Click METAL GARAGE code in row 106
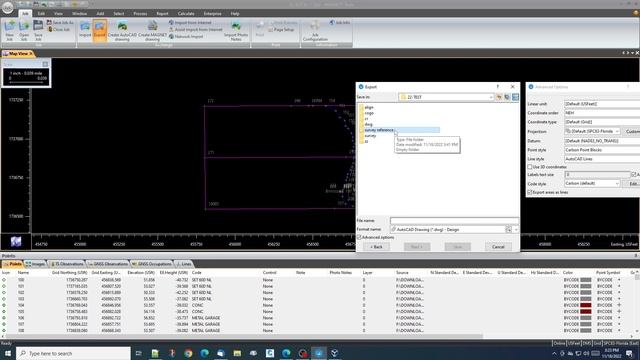Image resolution: width=640 pixels, height=360 pixels. 206,318
